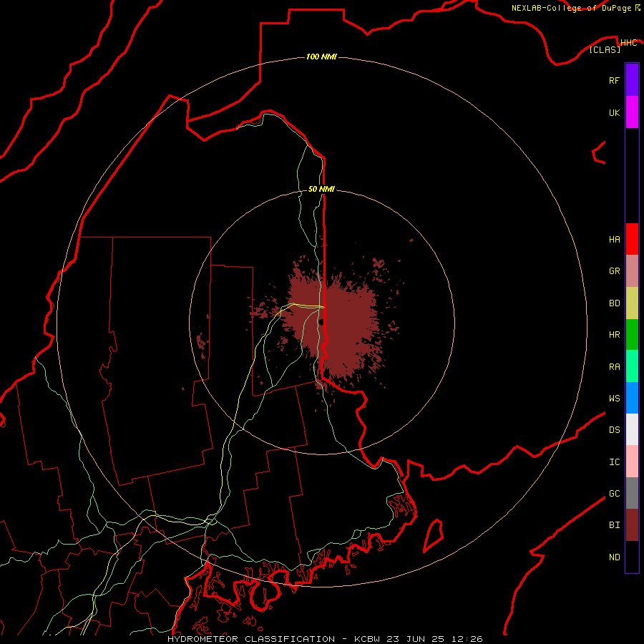Click the 50 NMI range ring label
This screenshot has height=644, width=644.
(321, 189)
